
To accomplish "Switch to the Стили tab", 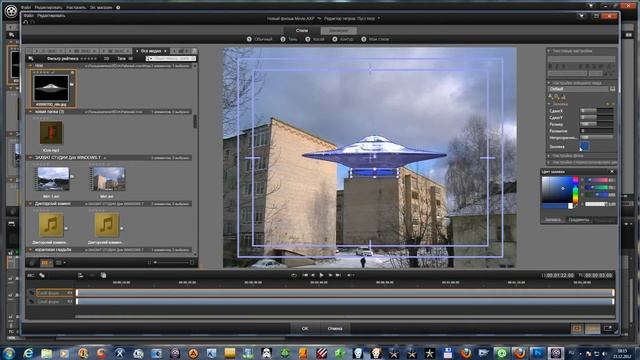I will tap(302, 31).
